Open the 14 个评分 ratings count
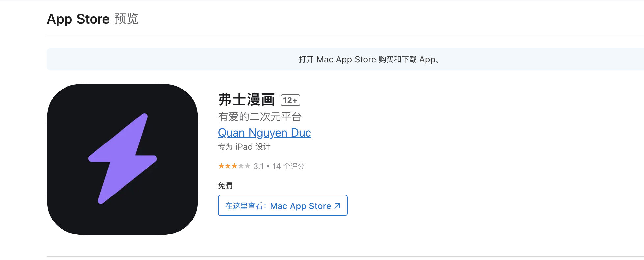 coord(288,166)
